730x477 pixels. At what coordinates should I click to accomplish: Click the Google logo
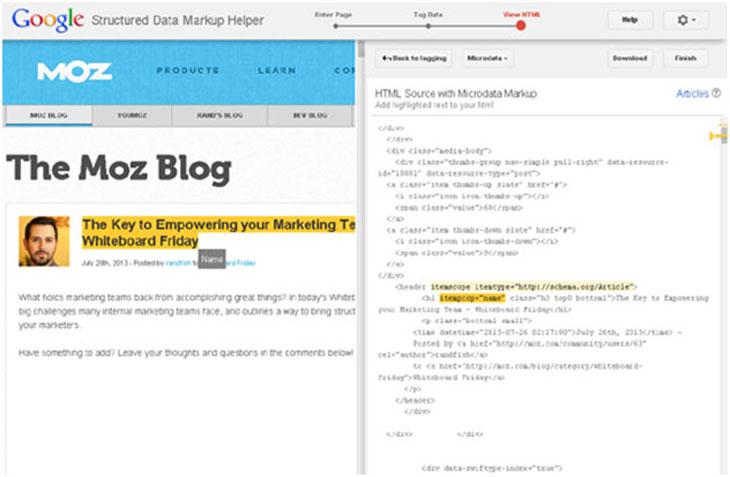(47, 19)
